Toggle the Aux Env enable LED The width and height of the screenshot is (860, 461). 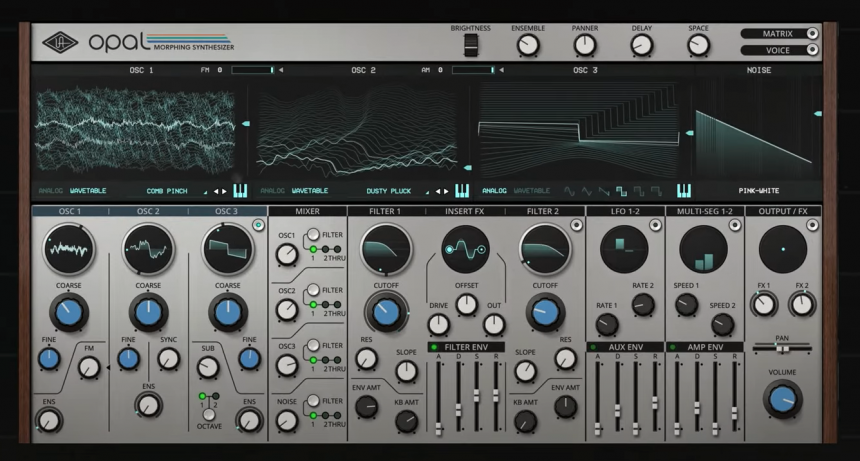(x=593, y=347)
